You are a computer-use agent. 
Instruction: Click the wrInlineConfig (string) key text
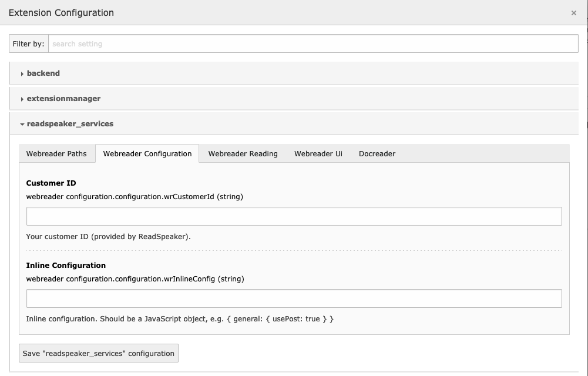click(x=135, y=279)
